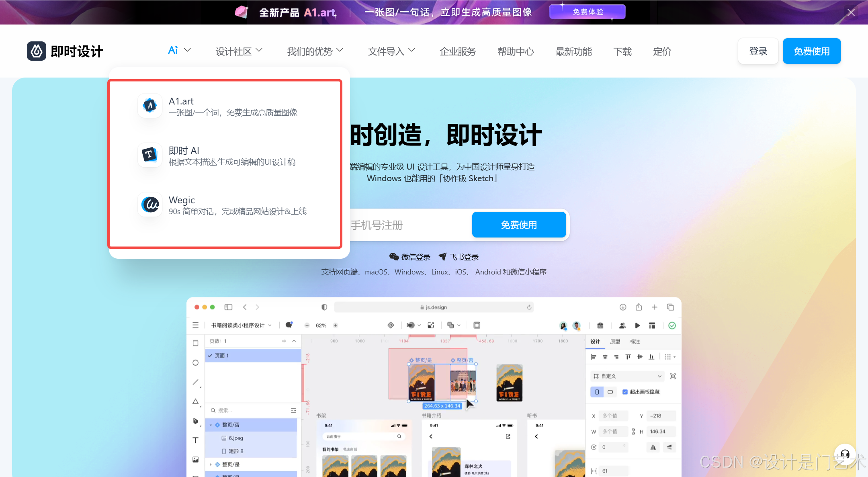868x477 pixels.
Task: Open the 企业服务 menu item
Action: pos(458,51)
